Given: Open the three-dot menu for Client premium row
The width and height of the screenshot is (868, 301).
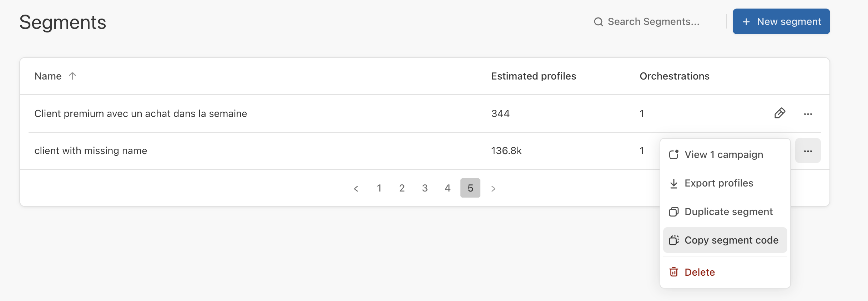Looking at the screenshot, I should click(x=808, y=114).
